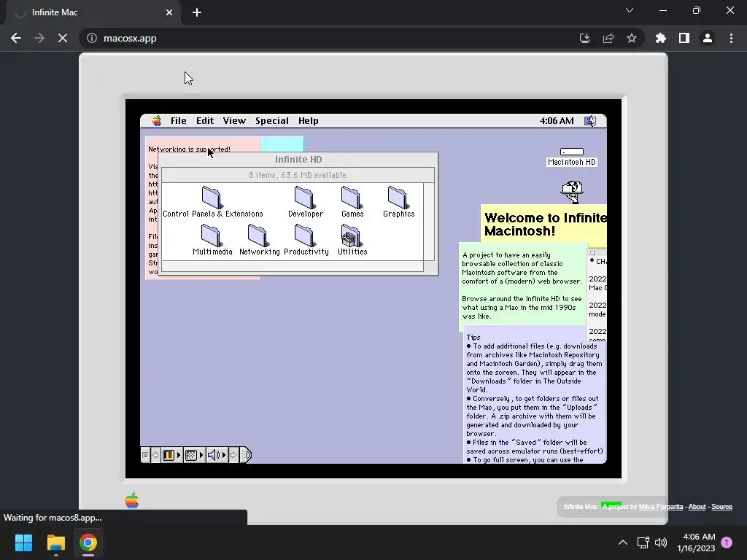The width and height of the screenshot is (747, 560).
Task: Open the Windows clock showing 1/16/2023
Action: (696, 542)
